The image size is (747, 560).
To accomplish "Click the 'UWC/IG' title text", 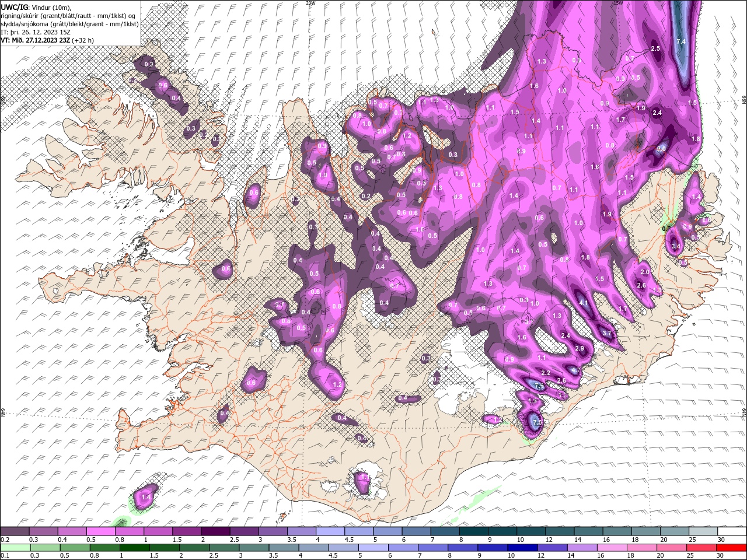I will pos(13,7).
